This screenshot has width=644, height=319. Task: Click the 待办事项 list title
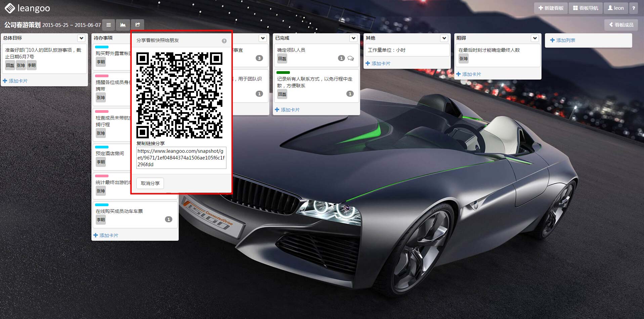coord(103,38)
